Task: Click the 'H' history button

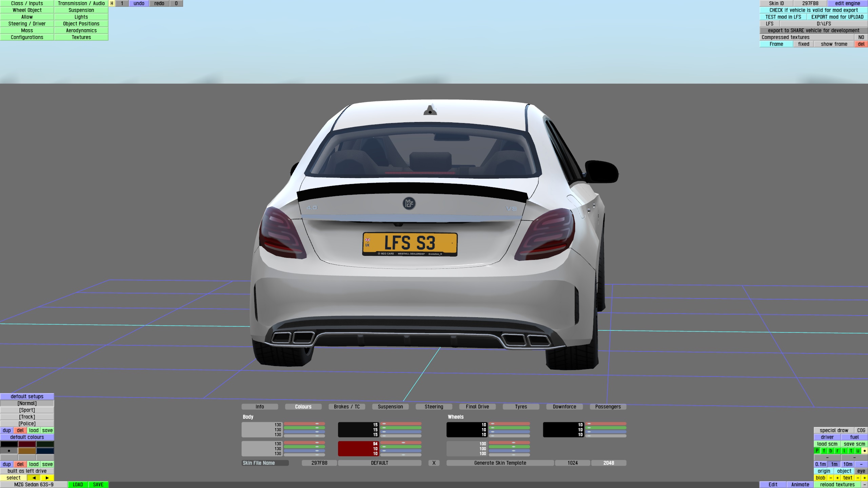Action: 112,3
